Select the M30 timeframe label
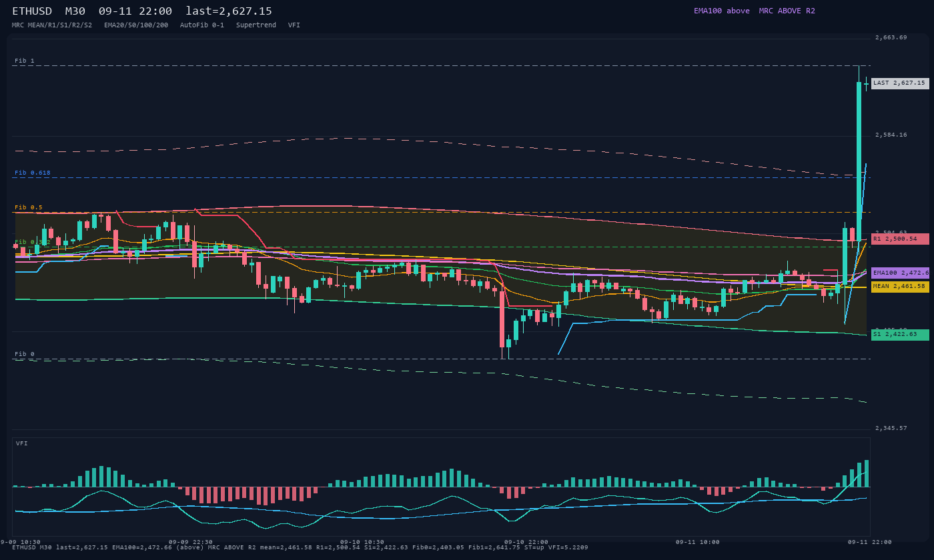934x560 pixels. (x=75, y=11)
